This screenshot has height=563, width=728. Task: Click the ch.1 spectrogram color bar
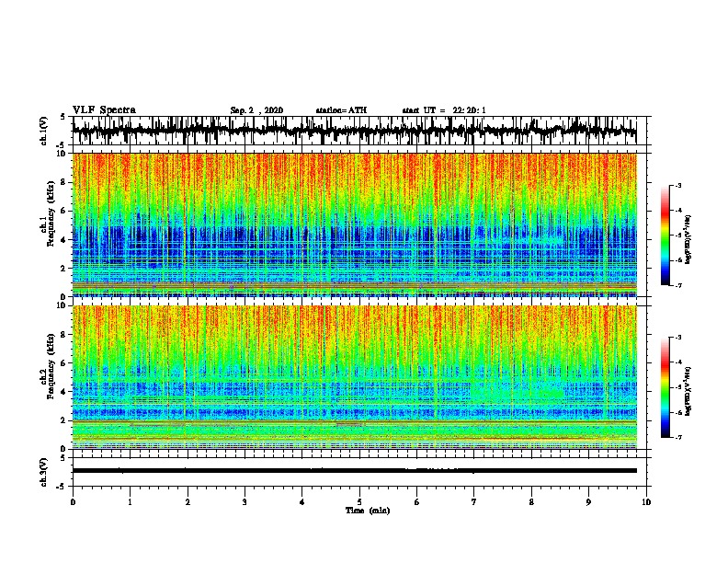pos(665,236)
